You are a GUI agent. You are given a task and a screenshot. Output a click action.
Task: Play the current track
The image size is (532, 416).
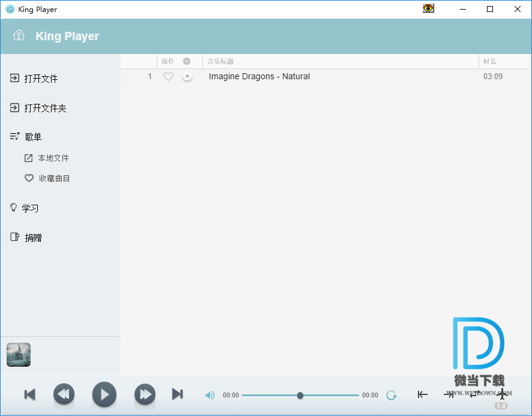click(104, 394)
